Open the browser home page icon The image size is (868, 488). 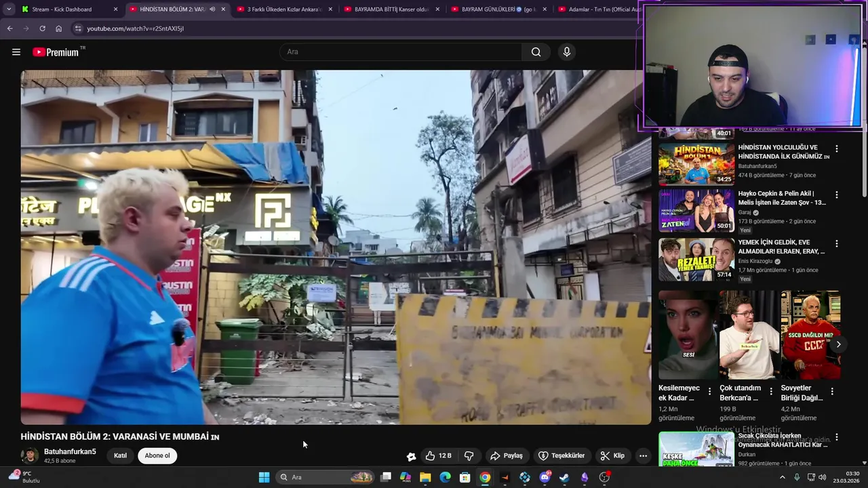click(x=58, y=28)
